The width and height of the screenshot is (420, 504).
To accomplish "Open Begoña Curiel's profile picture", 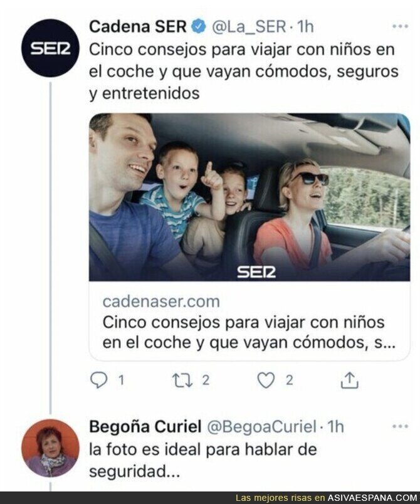I will (50, 448).
